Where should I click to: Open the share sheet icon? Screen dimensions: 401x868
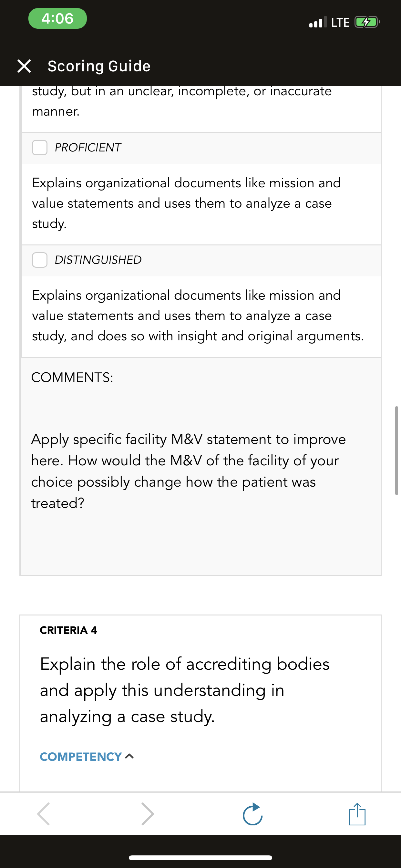point(357,814)
